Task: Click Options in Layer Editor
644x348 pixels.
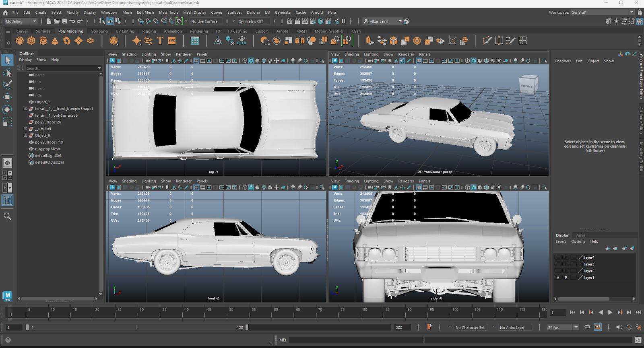Action: [x=578, y=241]
